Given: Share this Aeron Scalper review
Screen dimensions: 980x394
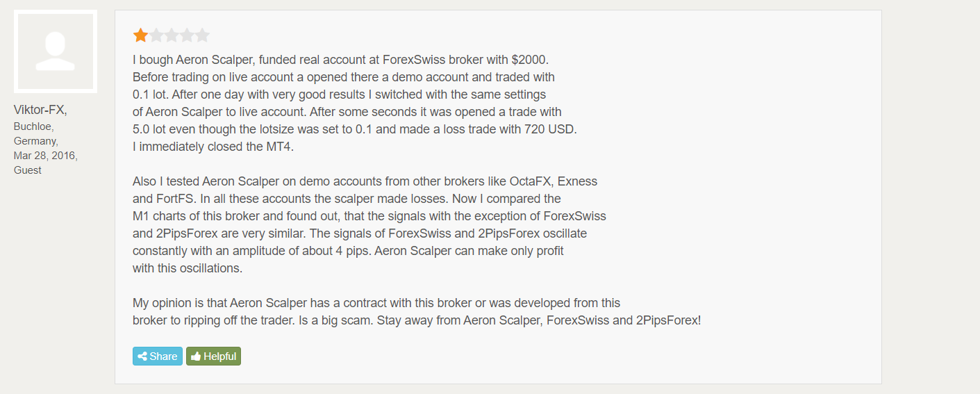Looking at the screenshot, I should (158, 356).
